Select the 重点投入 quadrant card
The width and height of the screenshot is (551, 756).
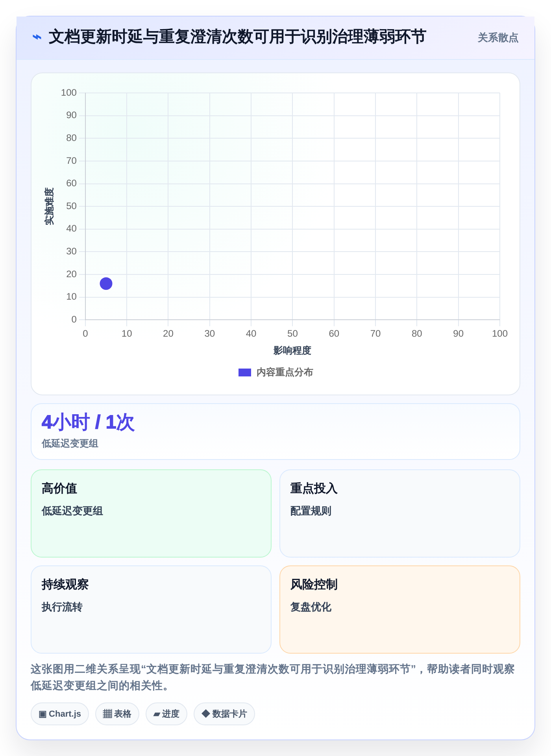pos(400,513)
